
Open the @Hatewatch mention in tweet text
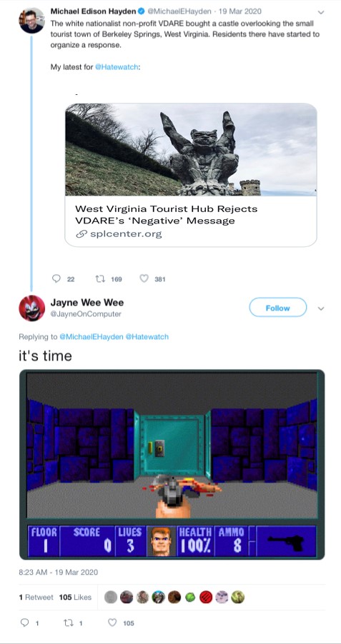(117, 67)
